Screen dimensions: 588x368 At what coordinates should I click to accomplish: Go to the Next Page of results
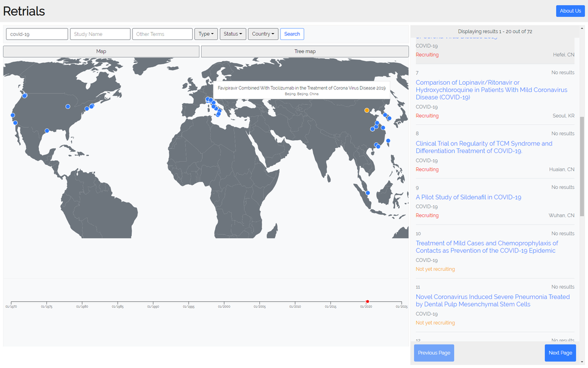[x=560, y=353]
